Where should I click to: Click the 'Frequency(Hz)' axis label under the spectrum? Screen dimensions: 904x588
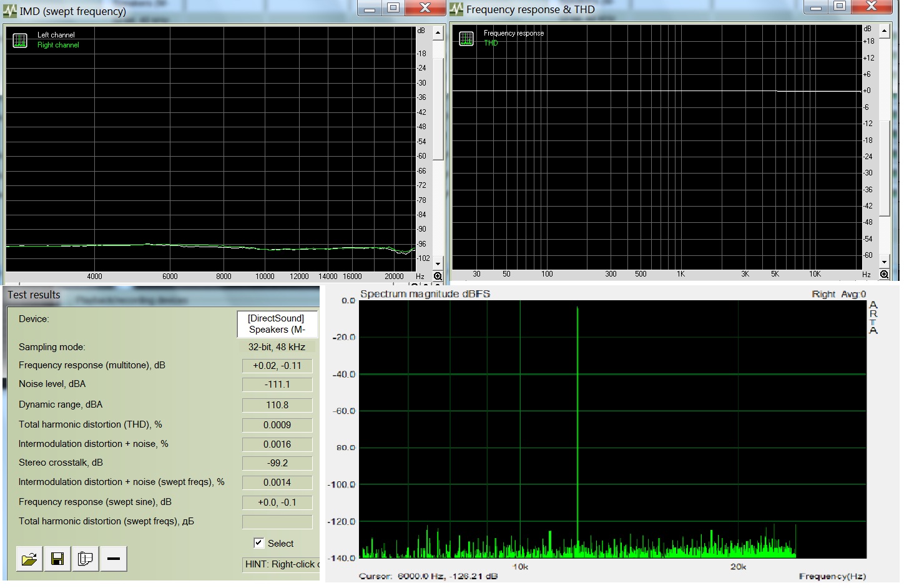pos(832,576)
